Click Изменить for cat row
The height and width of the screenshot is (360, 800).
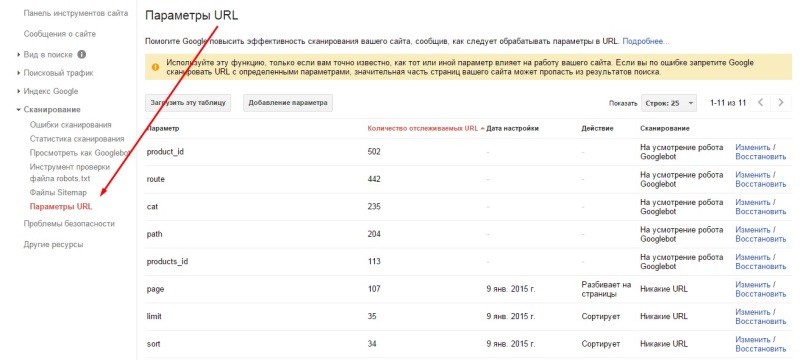coord(753,202)
